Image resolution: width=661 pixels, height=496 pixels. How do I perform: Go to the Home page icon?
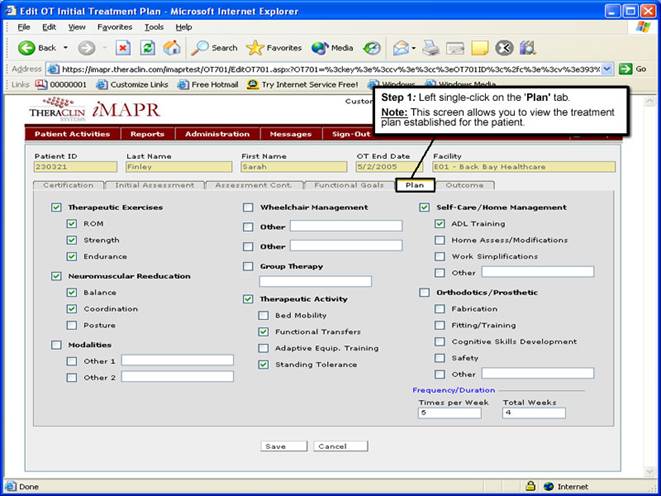pos(172,47)
